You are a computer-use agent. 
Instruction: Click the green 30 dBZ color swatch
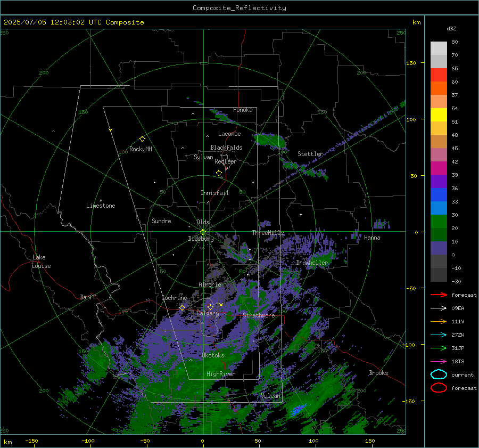[x=439, y=222]
